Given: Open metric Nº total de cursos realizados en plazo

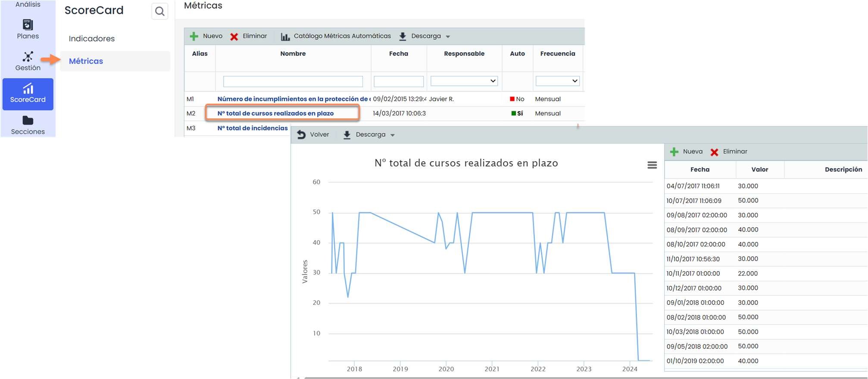Looking at the screenshot, I should [x=275, y=113].
